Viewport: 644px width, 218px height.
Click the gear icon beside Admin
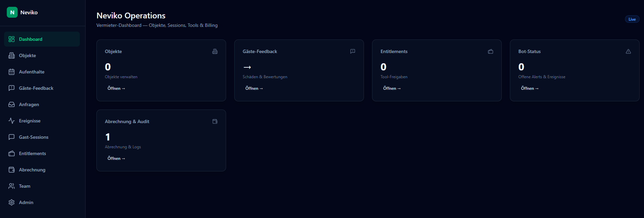coord(12,202)
